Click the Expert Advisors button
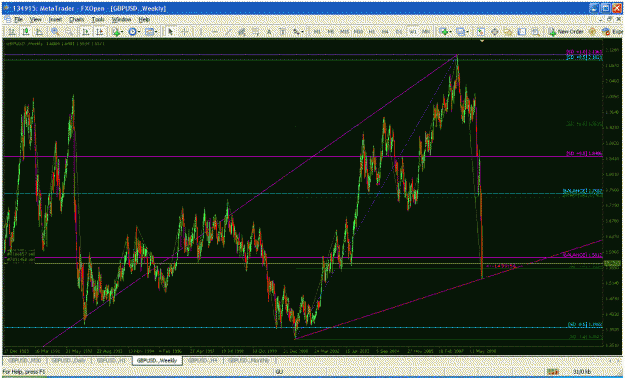The width and height of the screenshot is (625, 378). (612, 32)
